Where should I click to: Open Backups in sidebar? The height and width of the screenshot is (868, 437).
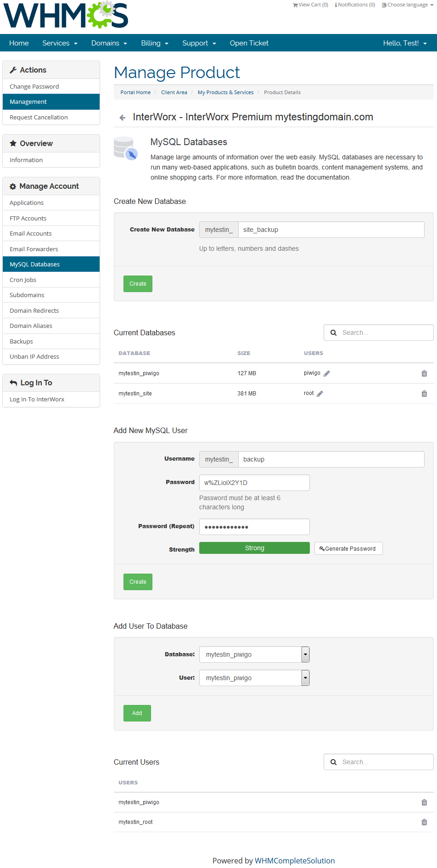click(x=51, y=341)
